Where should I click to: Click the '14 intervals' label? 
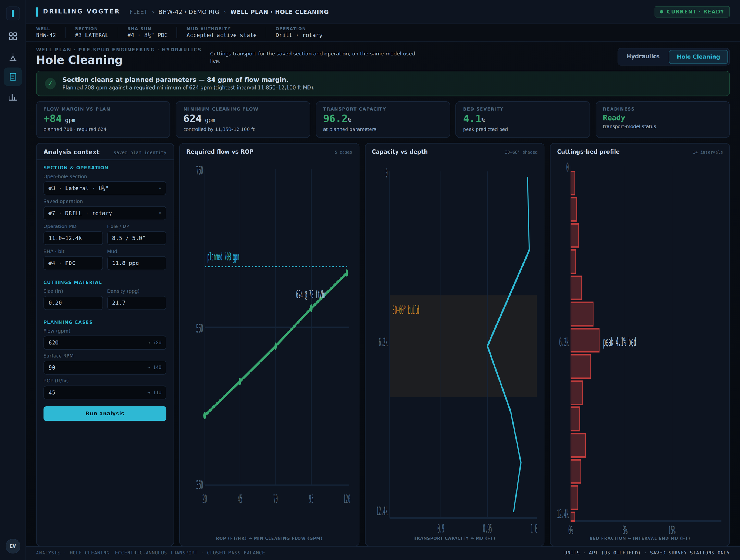(x=707, y=152)
